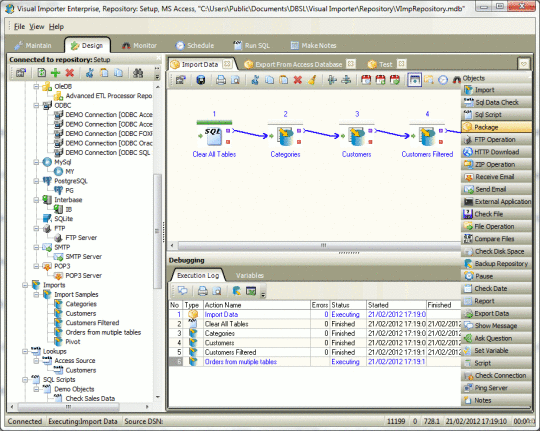The image size is (540, 431).
Task: Open the package tabs dropdown arrow
Action: [x=523, y=64]
